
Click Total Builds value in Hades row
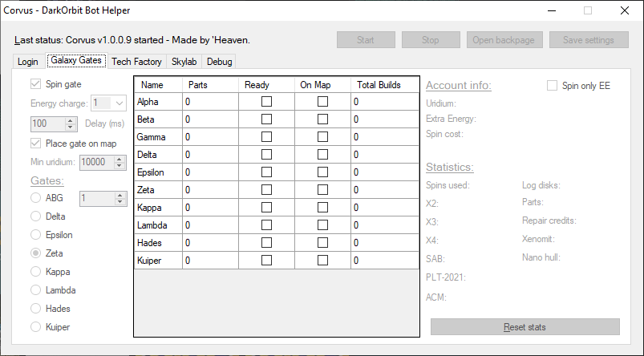click(x=385, y=243)
